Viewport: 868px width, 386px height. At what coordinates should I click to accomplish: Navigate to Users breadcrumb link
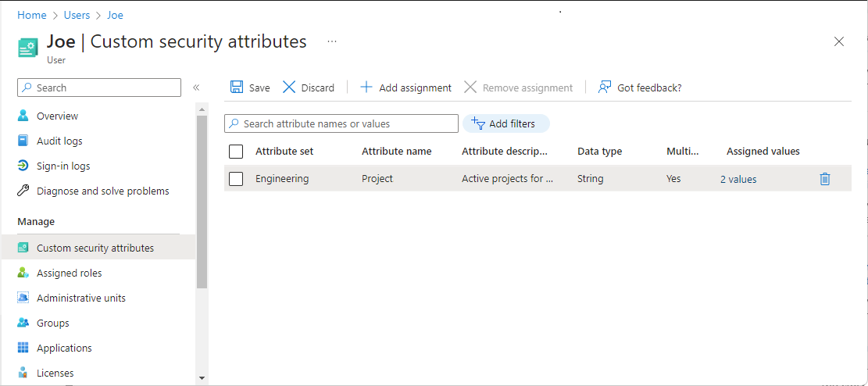(77, 15)
